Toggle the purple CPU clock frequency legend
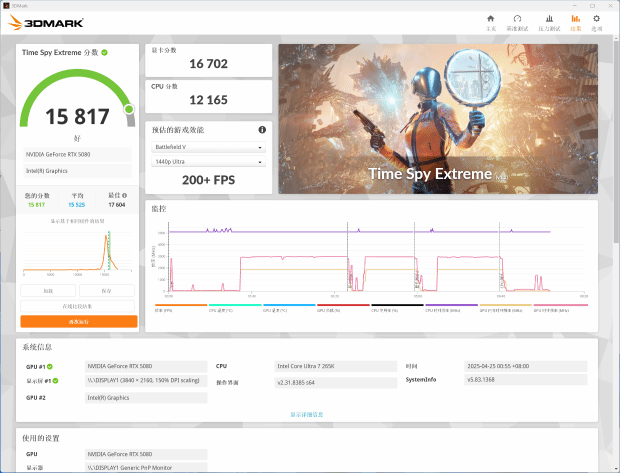620x473 pixels. [x=452, y=308]
